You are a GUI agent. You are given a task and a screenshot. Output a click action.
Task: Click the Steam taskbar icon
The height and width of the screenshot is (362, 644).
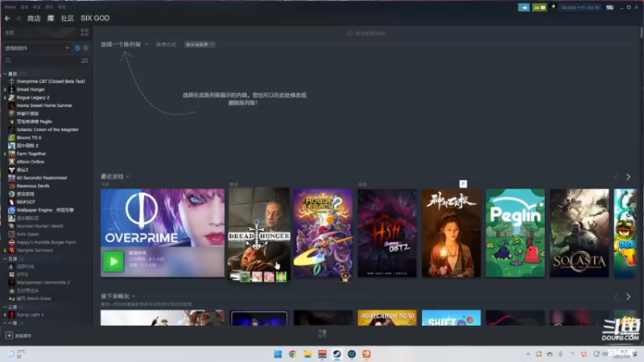pos(336,354)
